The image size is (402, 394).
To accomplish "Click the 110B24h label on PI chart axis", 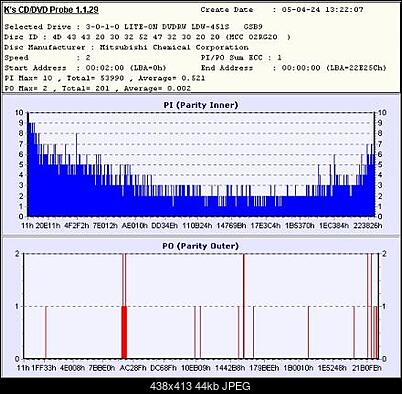I will [x=197, y=226].
